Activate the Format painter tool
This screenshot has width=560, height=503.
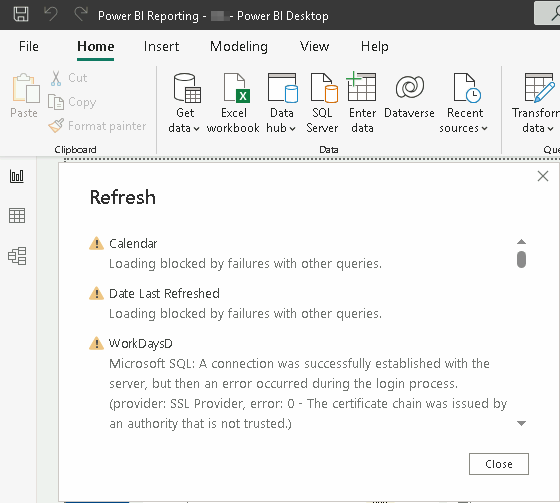(97, 126)
